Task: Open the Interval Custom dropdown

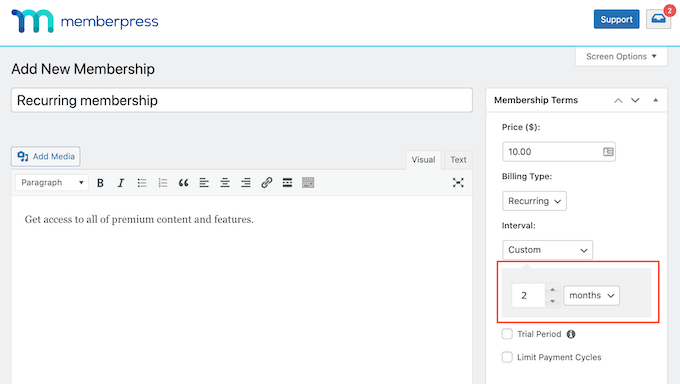Action: coord(547,250)
